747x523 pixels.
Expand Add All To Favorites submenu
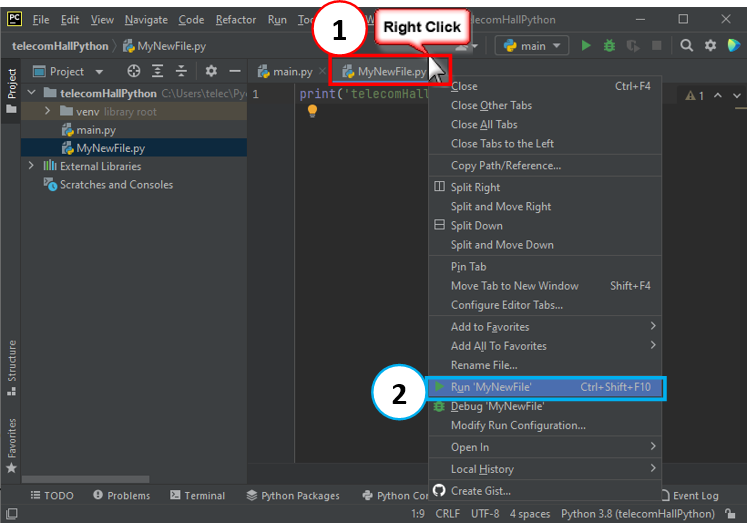[545, 346]
